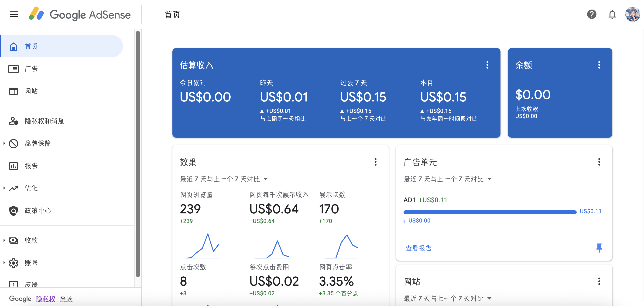Click the 每次点击费用 US$0.02 value
The width and height of the screenshot is (644, 306).
pyautogui.click(x=274, y=282)
